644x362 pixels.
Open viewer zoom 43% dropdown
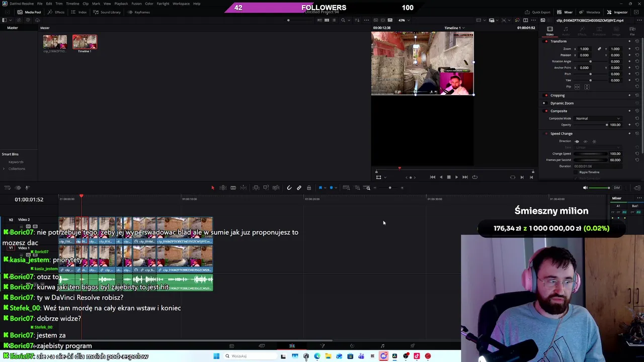[x=404, y=20]
